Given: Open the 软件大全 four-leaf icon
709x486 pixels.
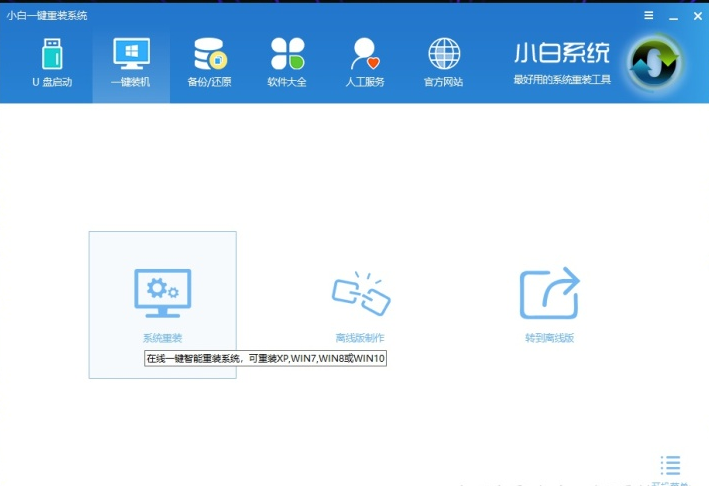Looking at the screenshot, I should [x=287, y=54].
